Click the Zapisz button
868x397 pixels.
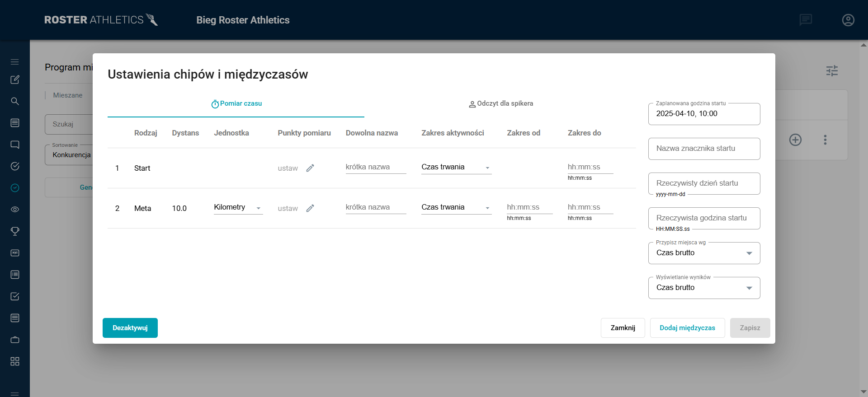(750, 328)
